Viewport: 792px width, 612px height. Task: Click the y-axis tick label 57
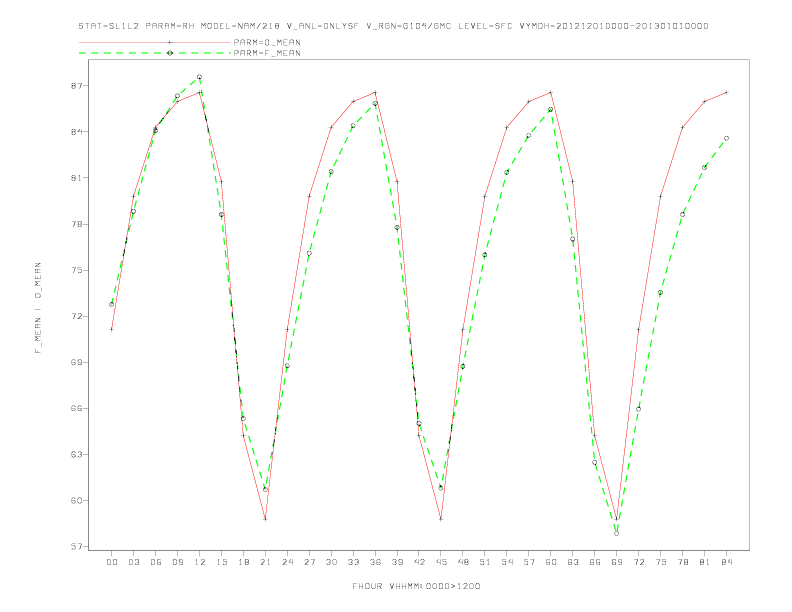coord(76,546)
